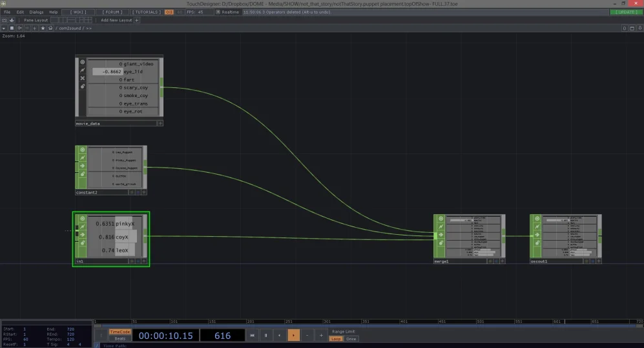Click the viewer flag on in1 node

(x=82, y=219)
